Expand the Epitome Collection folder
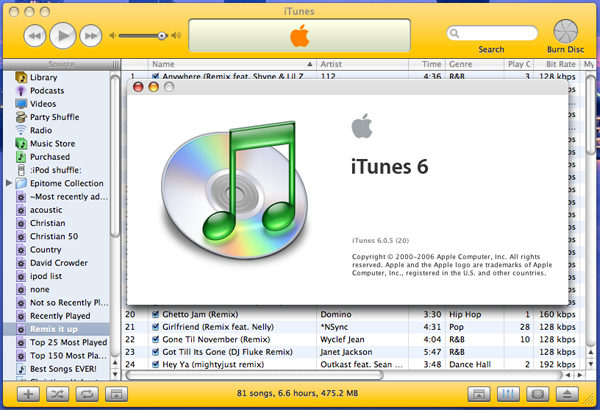This screenshot has height=410, width=600. click(9, 183)
